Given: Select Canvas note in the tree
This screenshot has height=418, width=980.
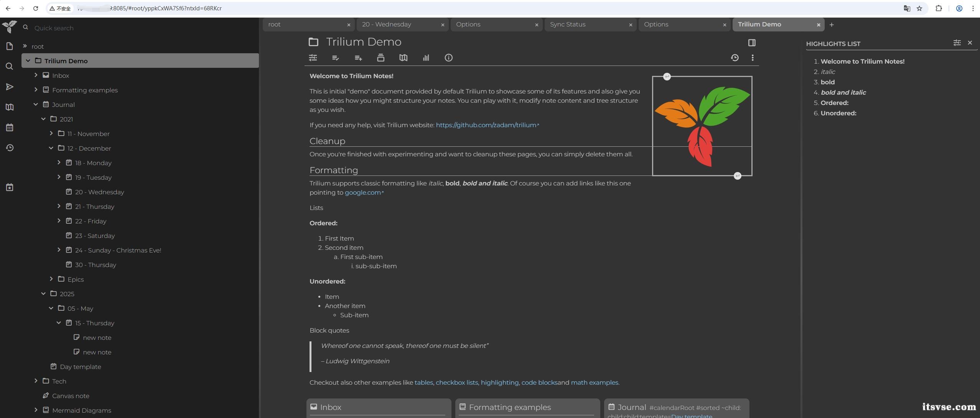Looking at the screenshot, I should 71,396.
